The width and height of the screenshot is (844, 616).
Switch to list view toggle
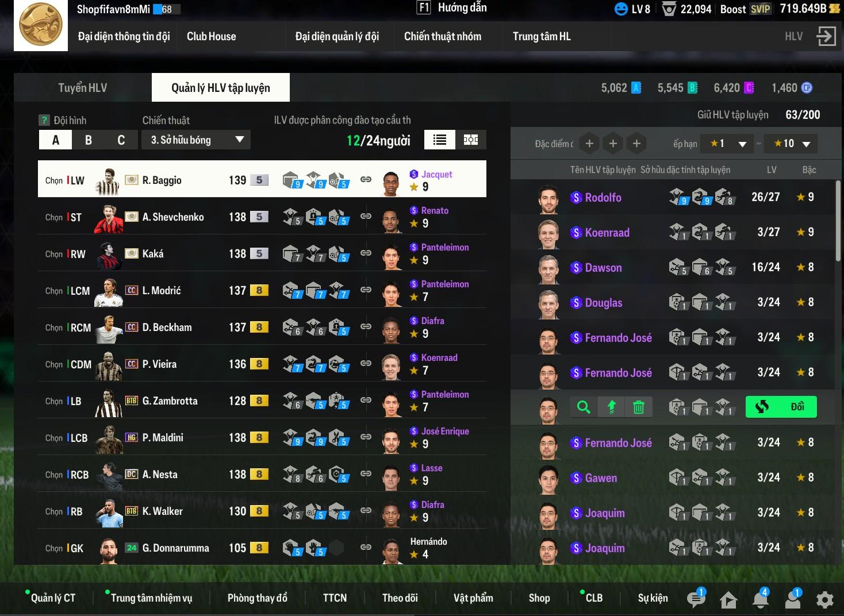440,140
